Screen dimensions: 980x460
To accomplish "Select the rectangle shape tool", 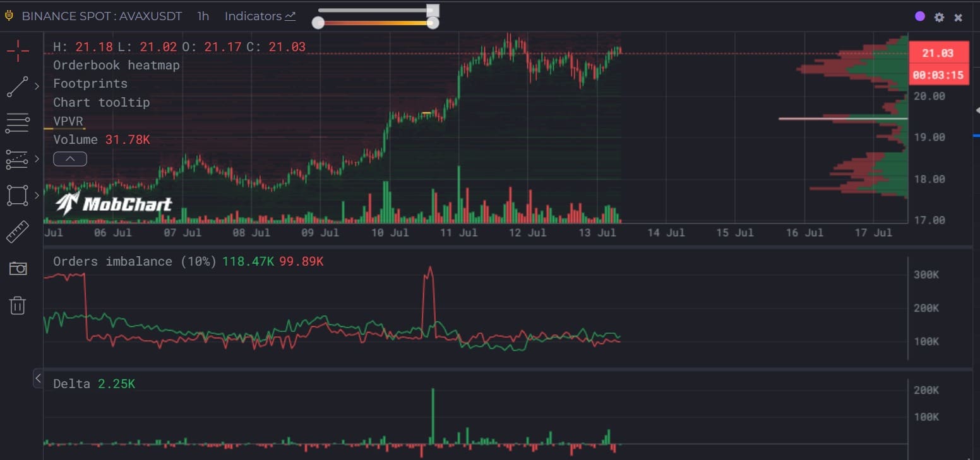I will 18,196.
